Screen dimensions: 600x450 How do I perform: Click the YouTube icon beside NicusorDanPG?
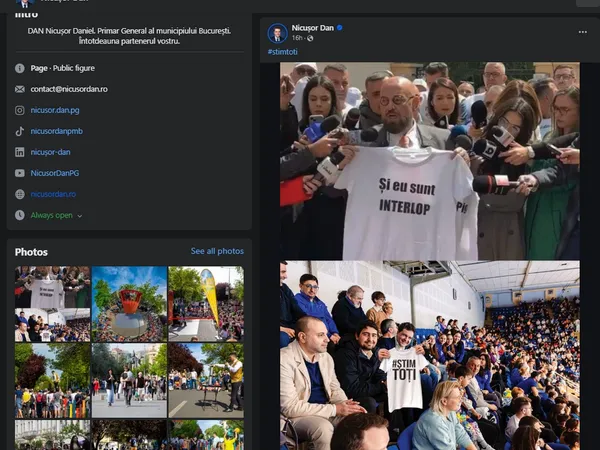[20, 173]
